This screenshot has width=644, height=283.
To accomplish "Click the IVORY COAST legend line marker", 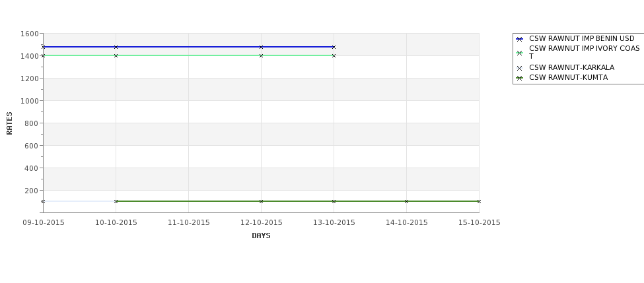I will pos(519,53).
